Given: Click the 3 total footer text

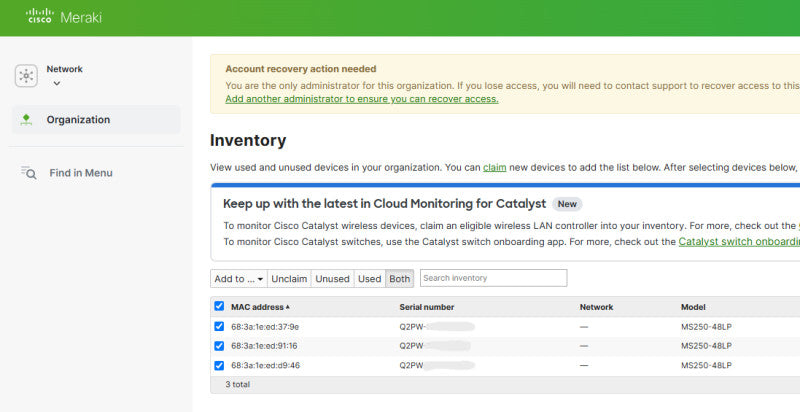Looking at the screenshot, I should (238, 384).
